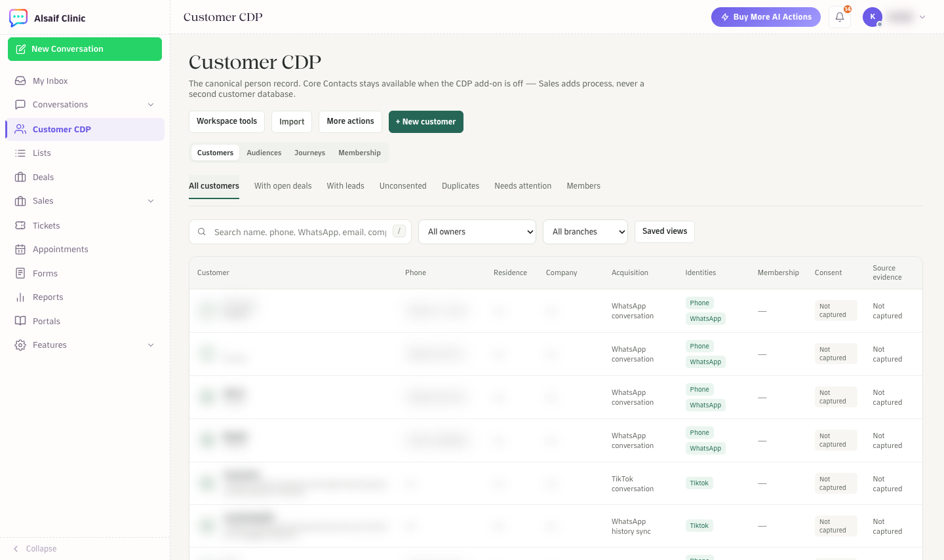Click the Import button
Screen dimensions: 944x560
pos(292,122)
